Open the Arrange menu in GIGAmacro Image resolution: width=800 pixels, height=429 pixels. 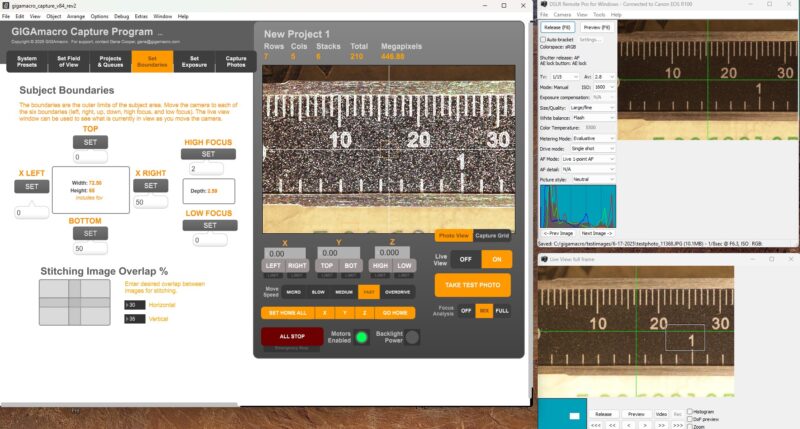(x=76, y=16)
